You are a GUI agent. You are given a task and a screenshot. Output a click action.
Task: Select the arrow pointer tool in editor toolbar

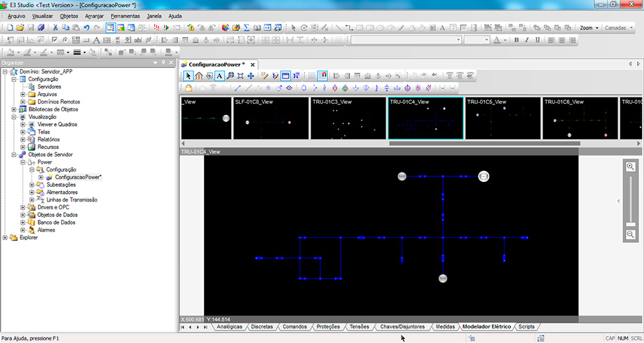click(189, 76)
